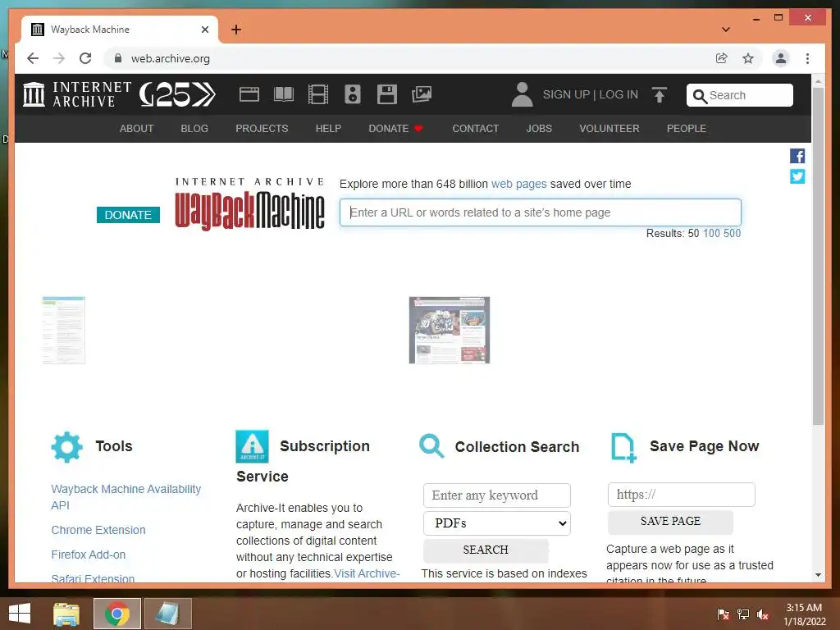Click the teal DONATE button
The image size is (840, 630).
pyautogui.click(x=128, y=215)
